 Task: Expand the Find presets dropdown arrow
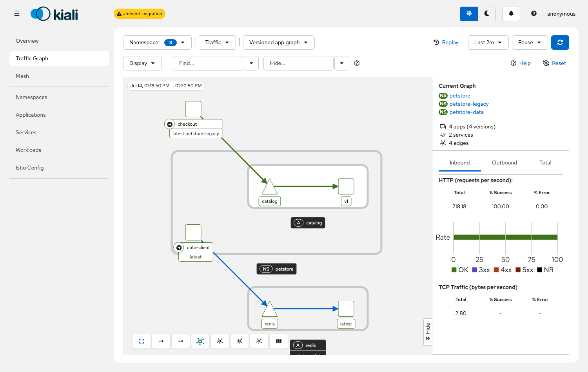pos(251,63)
